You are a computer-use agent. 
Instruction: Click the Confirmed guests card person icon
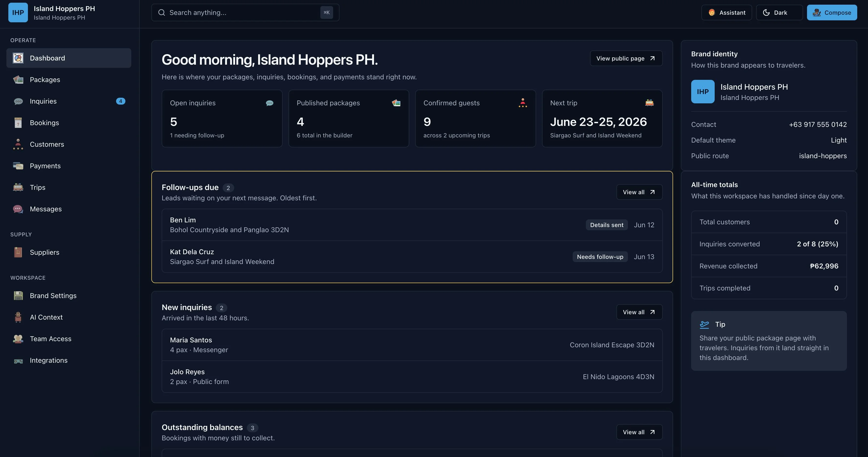[x=523, y=103]
